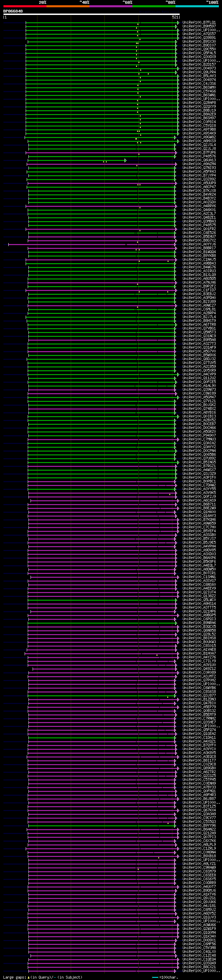Select hit label UniRef100_D0D9X1

[199, 940]
